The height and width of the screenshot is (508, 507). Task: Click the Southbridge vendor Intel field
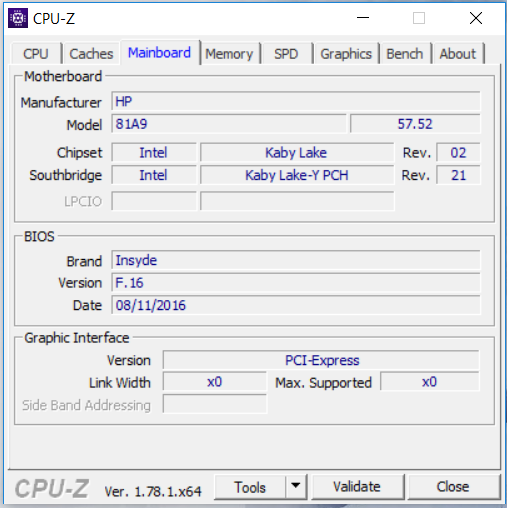coord(154,175)
